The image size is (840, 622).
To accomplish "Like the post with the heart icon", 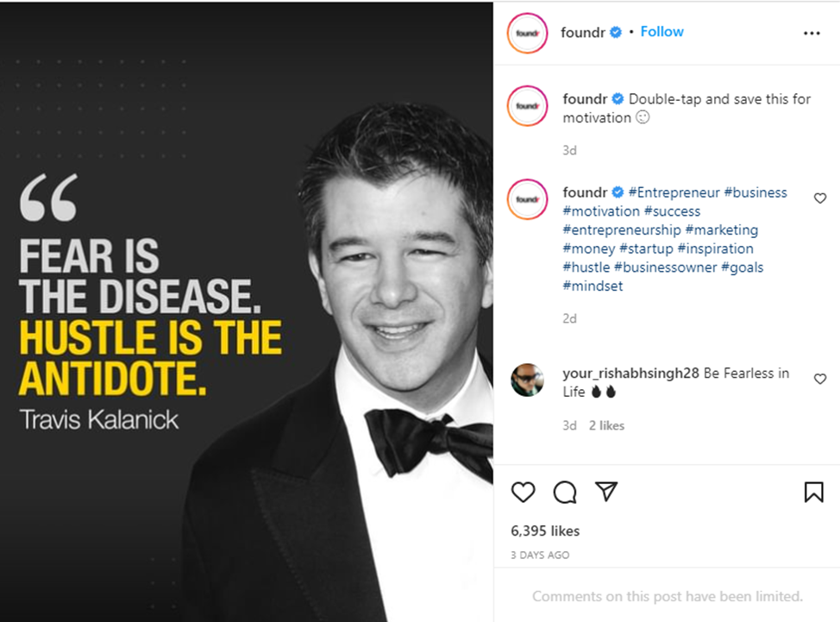I will [x=523, y=492].
